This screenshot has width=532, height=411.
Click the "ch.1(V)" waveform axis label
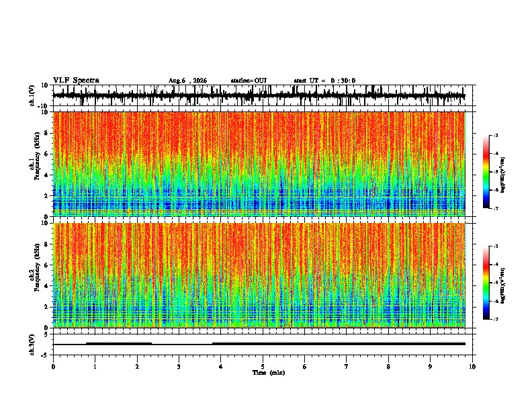(32, 95)
